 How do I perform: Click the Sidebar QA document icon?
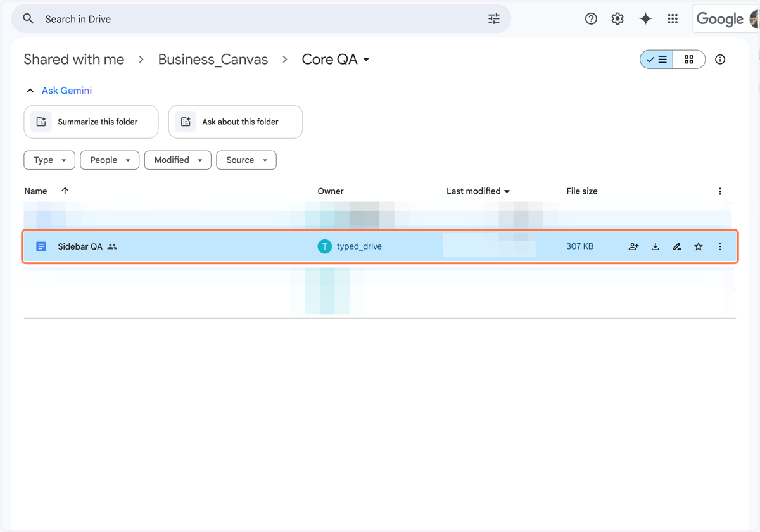[41, 246]
